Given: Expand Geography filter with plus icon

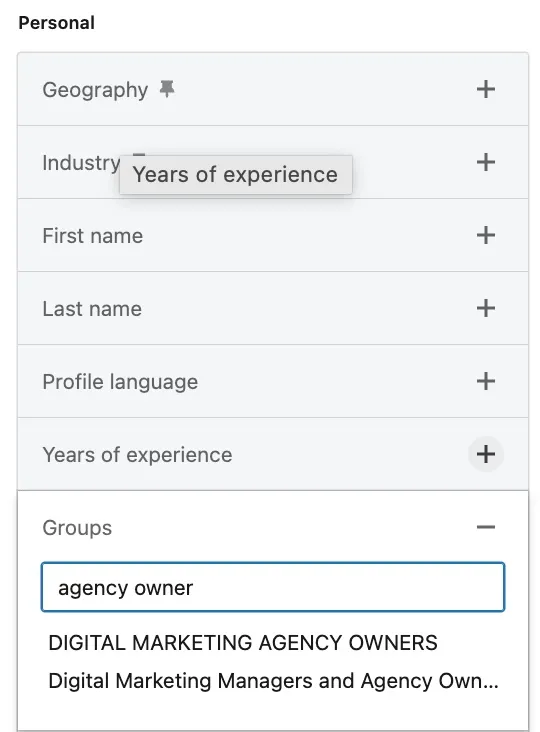Looking at the screenshot, I should 485,89.
